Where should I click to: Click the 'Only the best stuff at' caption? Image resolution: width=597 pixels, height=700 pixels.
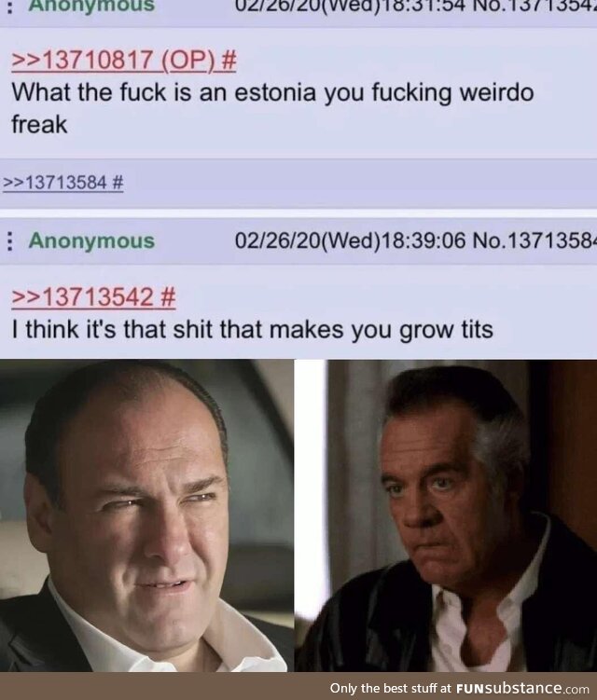(x=391, y=688)
